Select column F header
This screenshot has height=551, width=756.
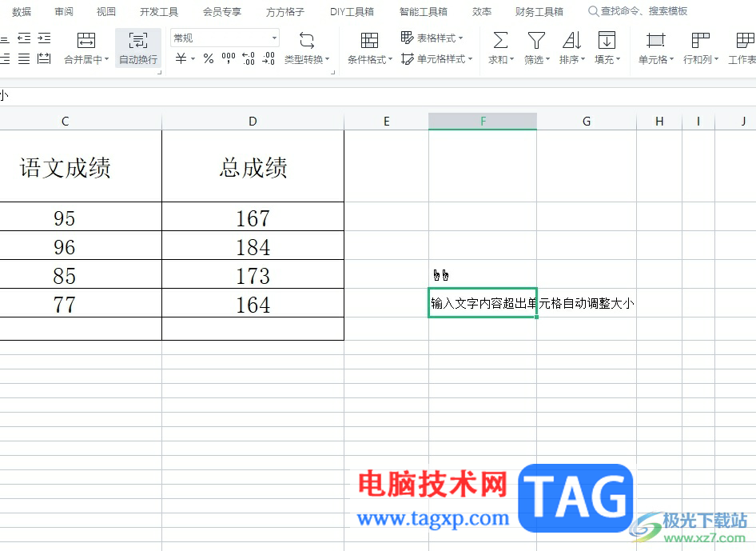[483, 121]
